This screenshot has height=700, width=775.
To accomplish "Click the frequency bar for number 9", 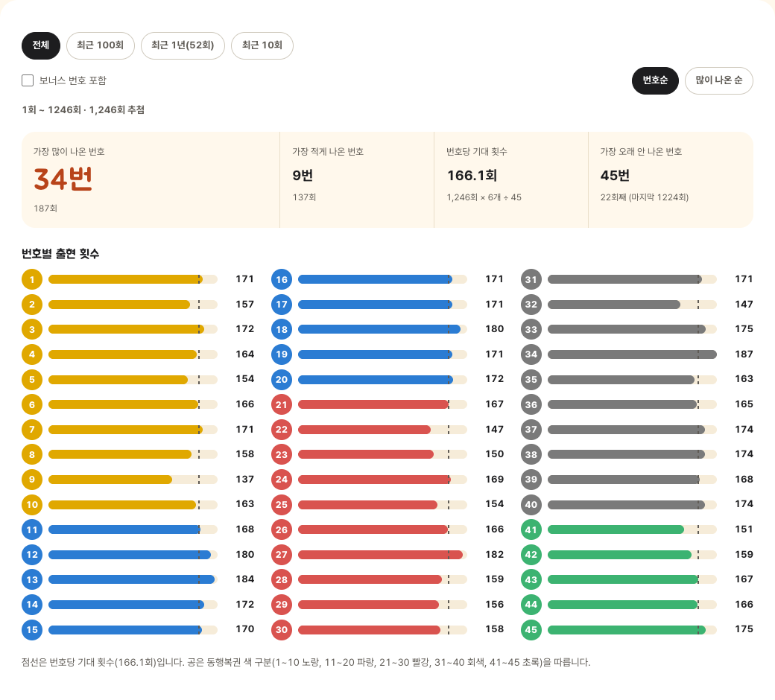I will [x=133, y=480].
